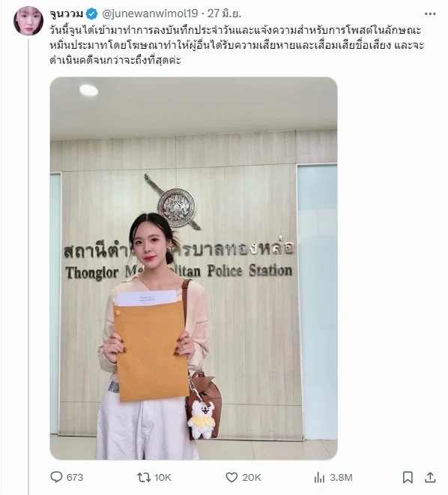Click the 3.8M views count
This screenshot has height=495, width=448.
click(340, 477)
